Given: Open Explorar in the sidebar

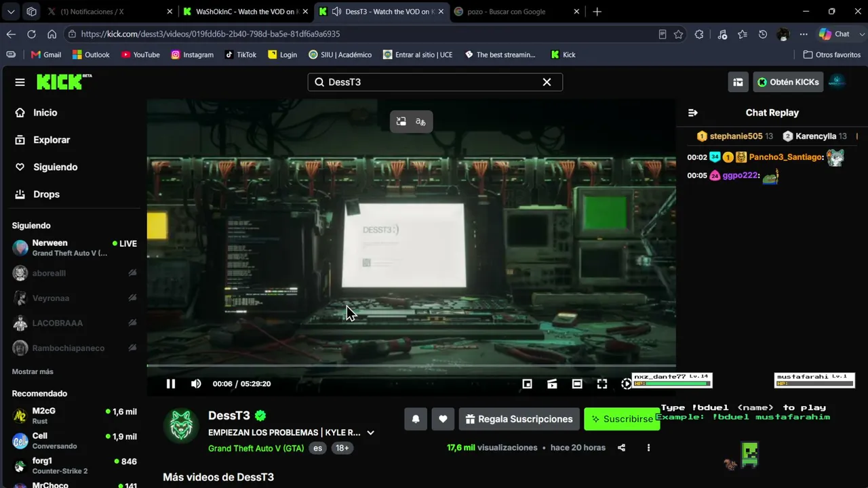Looking at the screenshot, I should click(52, 140).
